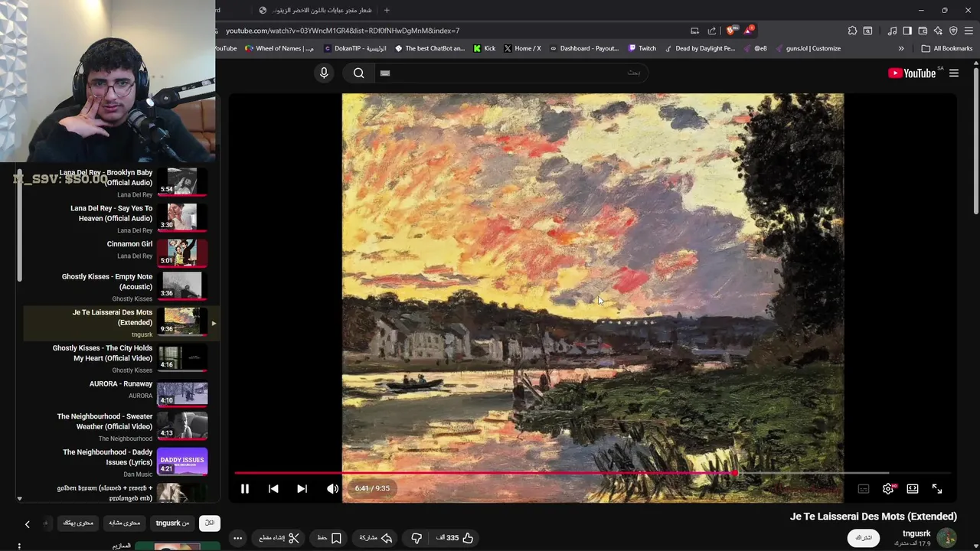Open the Leo AI sparkle icon
This screenshot has height=551, width=980.
coord(938,31)
